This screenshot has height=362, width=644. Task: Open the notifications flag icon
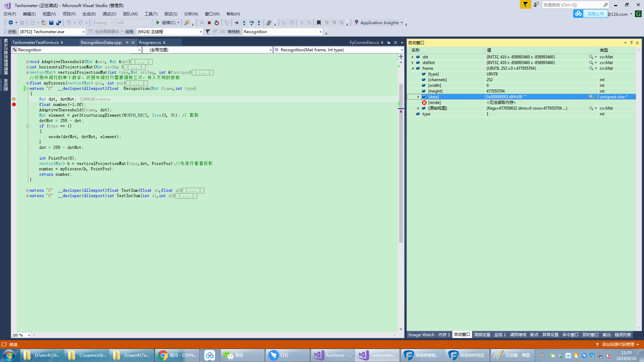pos(525,4)
